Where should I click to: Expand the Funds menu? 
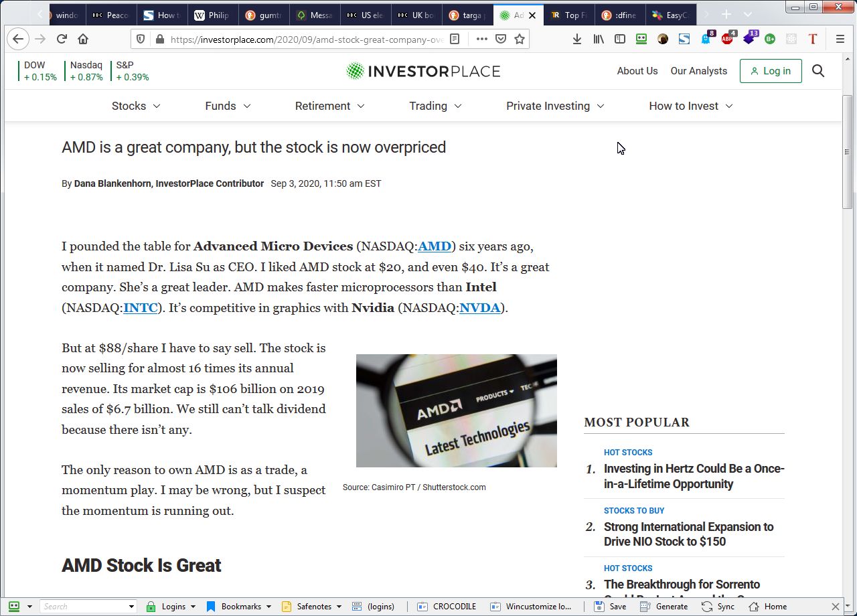click(x=228, y=106)
